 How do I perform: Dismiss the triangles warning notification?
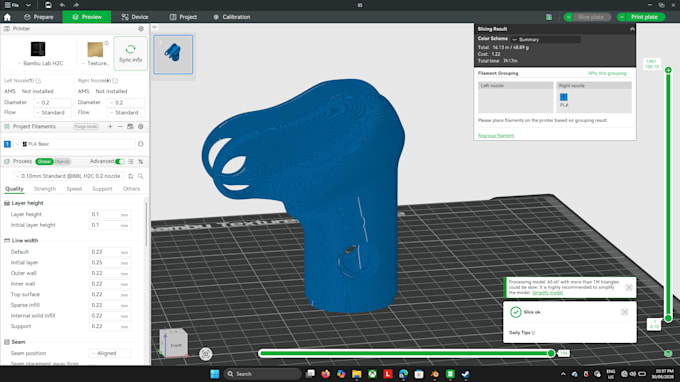[x=629, y=287]
